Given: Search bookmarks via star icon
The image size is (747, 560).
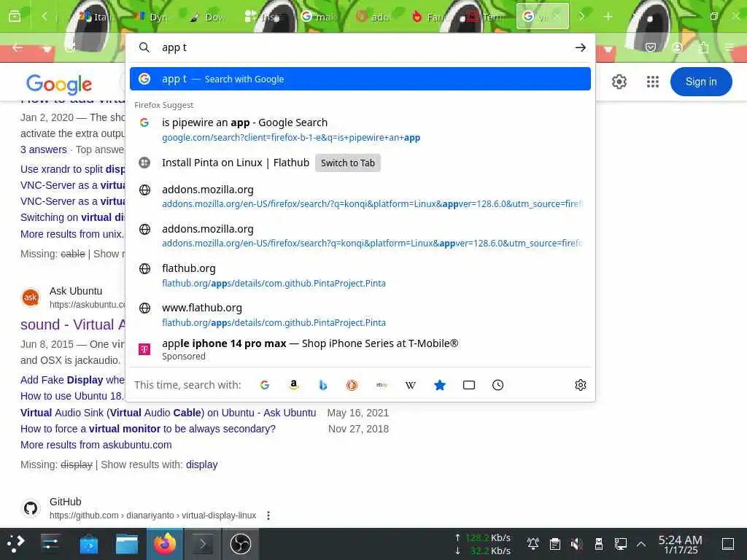Looking at the screenshot, I should [440, 385].
